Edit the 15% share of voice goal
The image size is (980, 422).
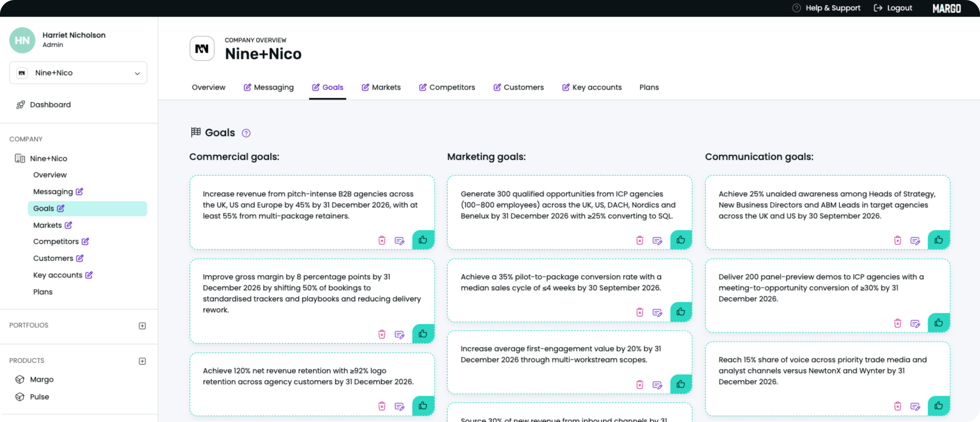point(915,406)
